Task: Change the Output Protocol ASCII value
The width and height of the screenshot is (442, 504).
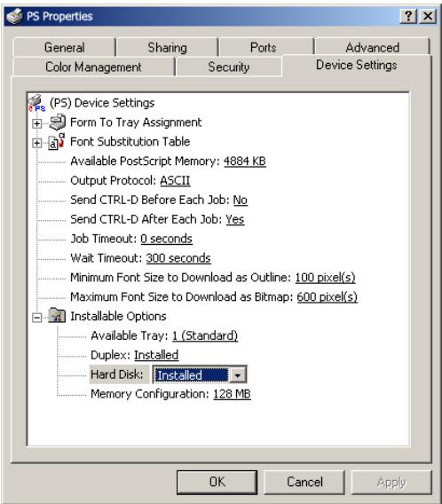Action: pyautogui.click(x=175, y=180)
